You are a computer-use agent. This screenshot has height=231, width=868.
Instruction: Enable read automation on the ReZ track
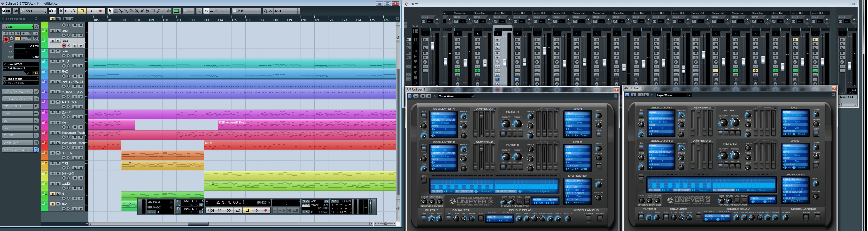tap(75, 76)
